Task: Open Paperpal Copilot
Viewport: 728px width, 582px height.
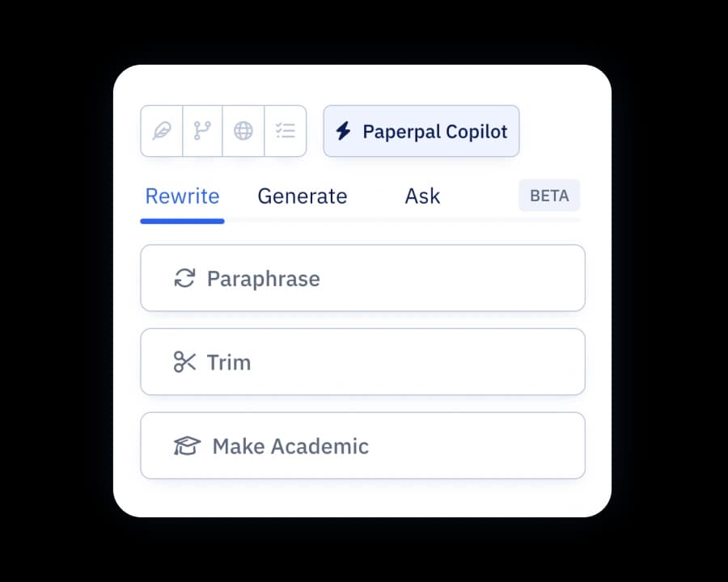Action: tap(421, 131)
